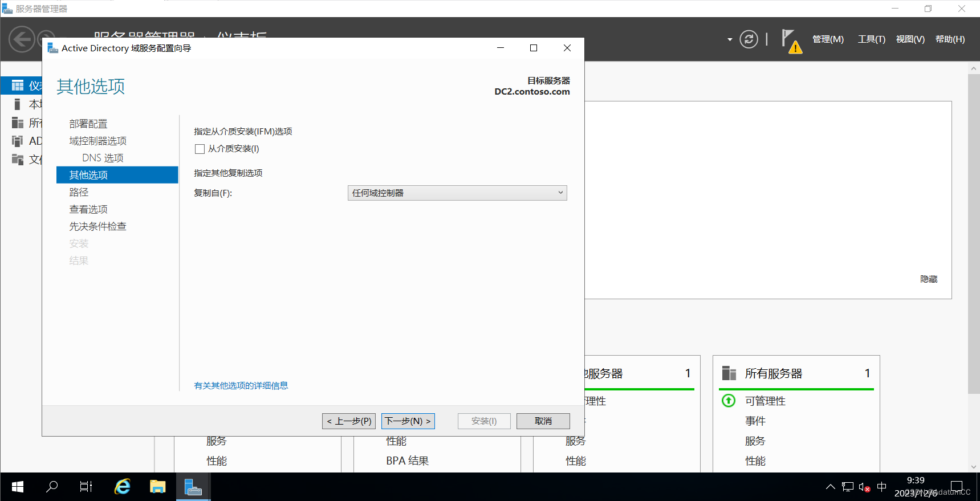Click target server DC2.contoso.com text
The height and width of the screenshot is (501, 980).
532,92
